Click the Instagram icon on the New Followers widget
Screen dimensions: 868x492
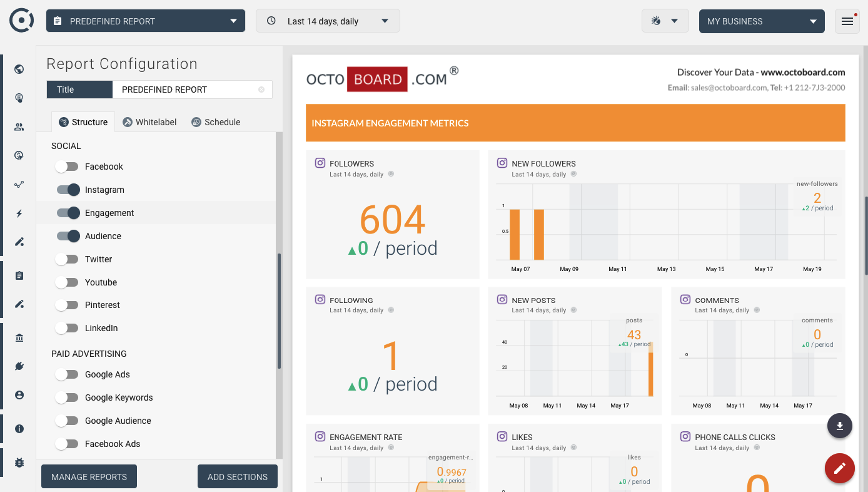point(502,163)
